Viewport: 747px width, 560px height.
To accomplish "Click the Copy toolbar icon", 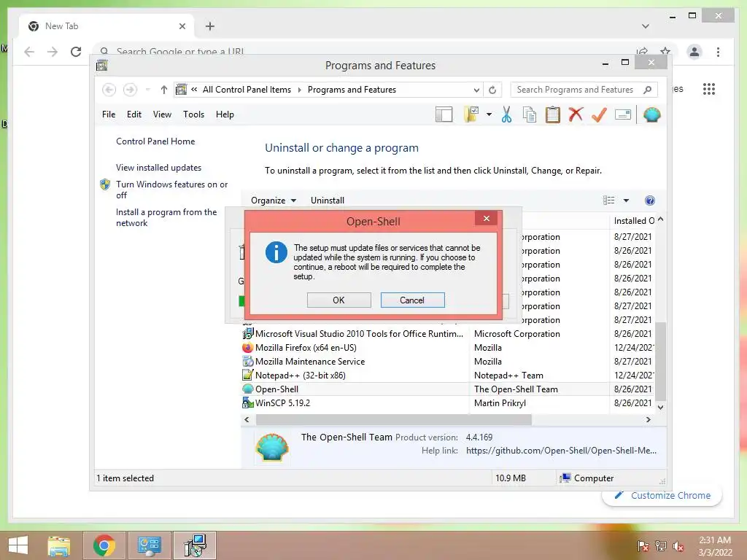I will (530, 114).
